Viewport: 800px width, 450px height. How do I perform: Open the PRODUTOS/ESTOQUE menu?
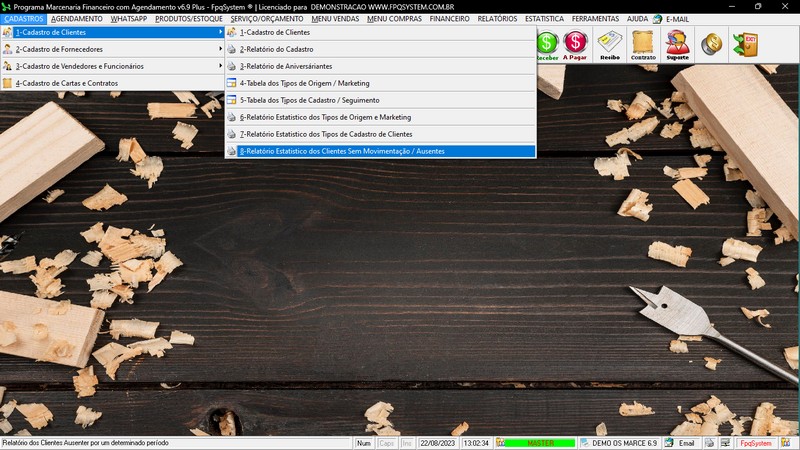(x=189, y=19)
